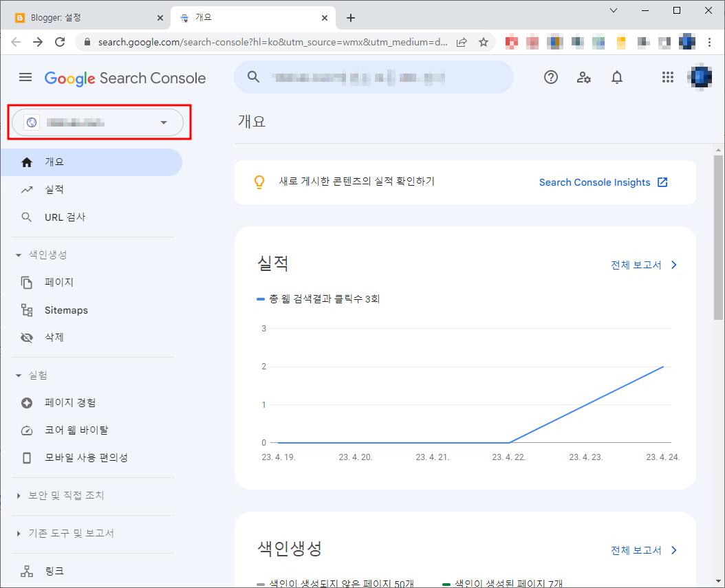Open the hamburger main menu

25,77
